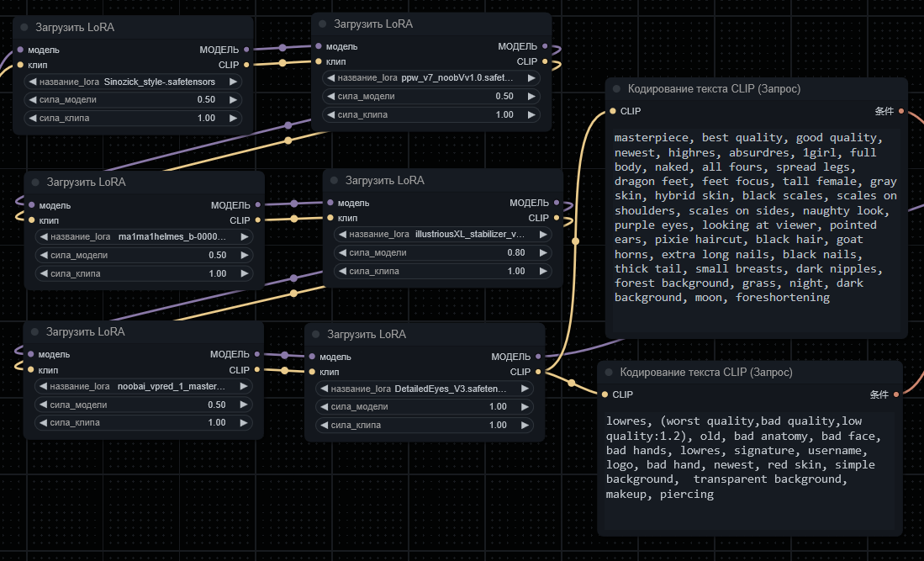Collapse the LoRA node containing DetailedEyes_V3
This screenshot has height=561, width=924.
click(316, 334)
